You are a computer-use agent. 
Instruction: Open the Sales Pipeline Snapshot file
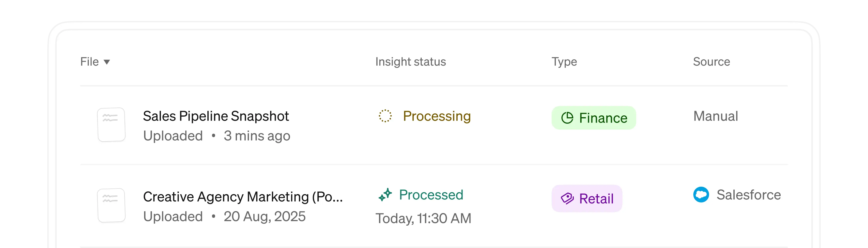pos(216,116)
